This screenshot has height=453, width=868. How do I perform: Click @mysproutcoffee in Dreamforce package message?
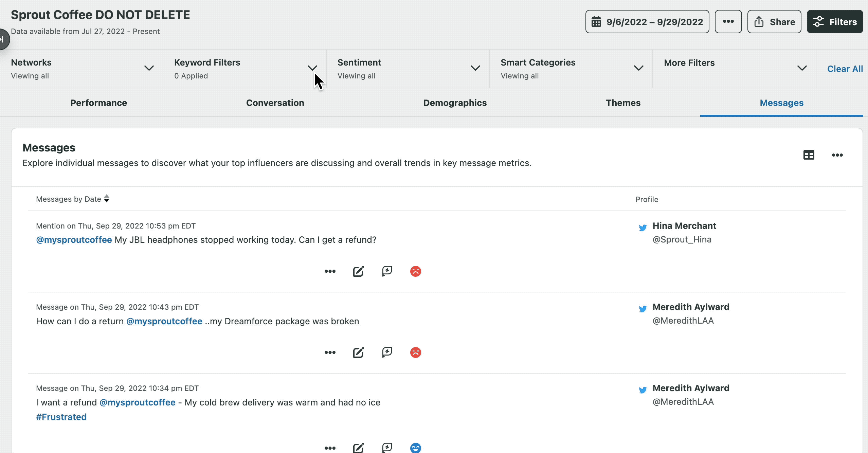click(x=164, y=321)
